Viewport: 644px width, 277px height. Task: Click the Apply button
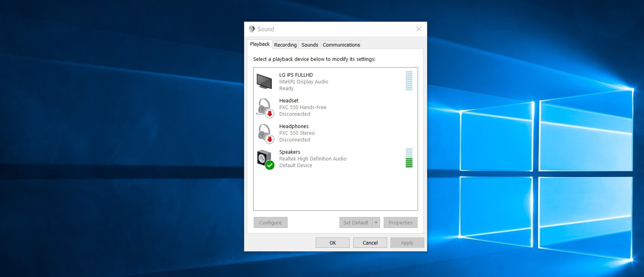click(407, 243)
